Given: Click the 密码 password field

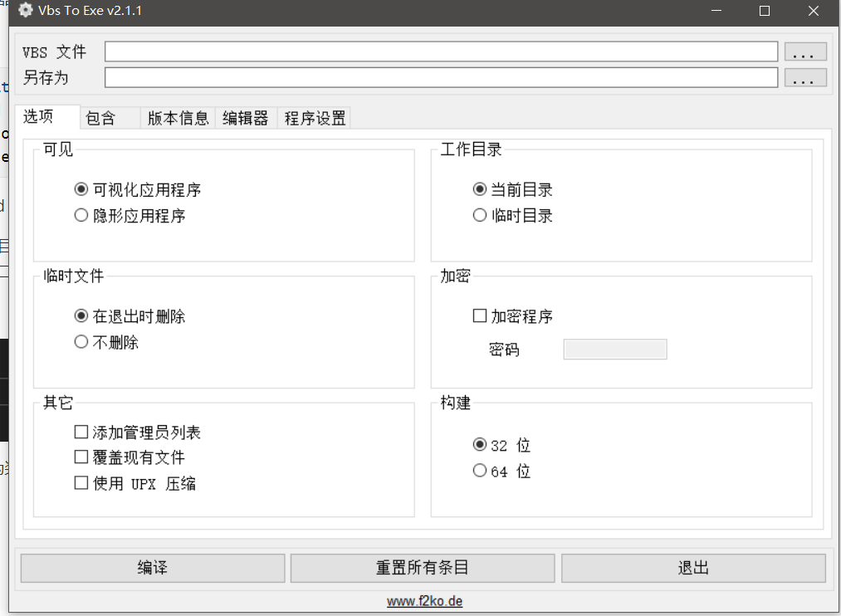Looking at the screenshot, I should [614, 349].
